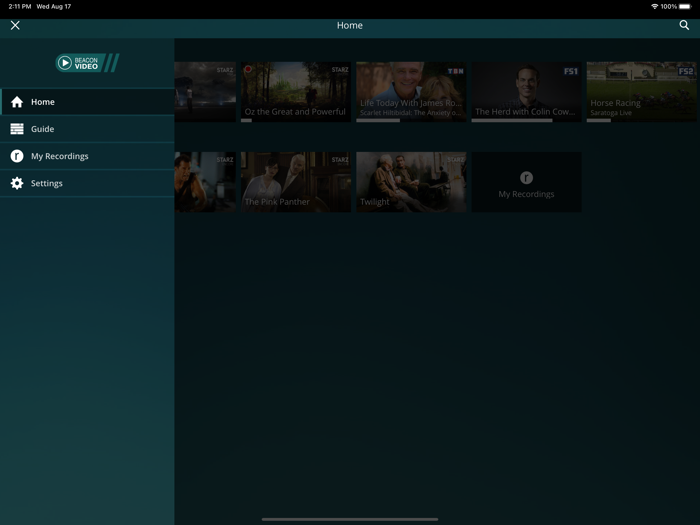The height and width of the screenshot is (525, 700).
Task: Open The Pink Panther thumbnail
Action: [296, 182]
